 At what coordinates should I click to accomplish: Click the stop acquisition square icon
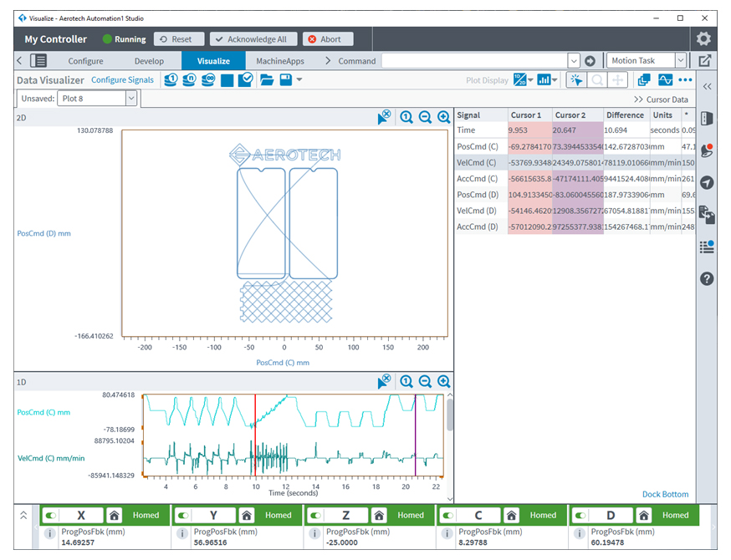pos(226,79)
